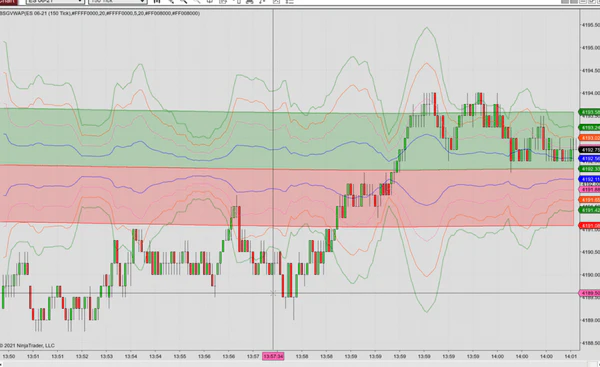Open the ES 06-21 instrument selector dropdown
The image size is (600, 367).
click(x=54, y=2)
